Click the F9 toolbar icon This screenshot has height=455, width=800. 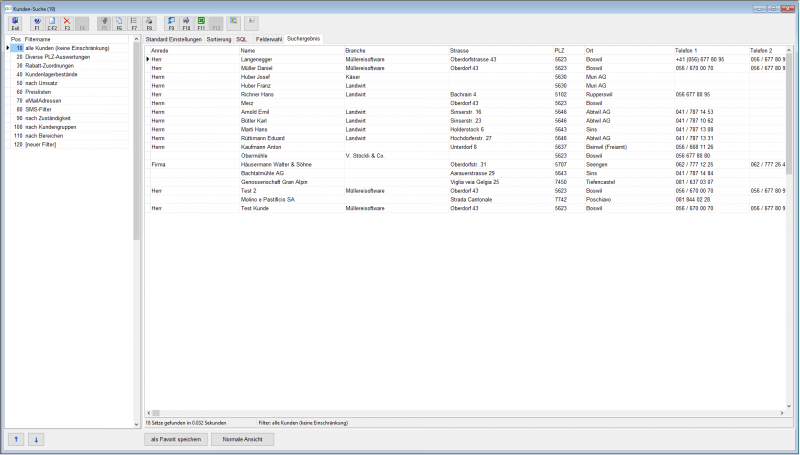point(171,23)
